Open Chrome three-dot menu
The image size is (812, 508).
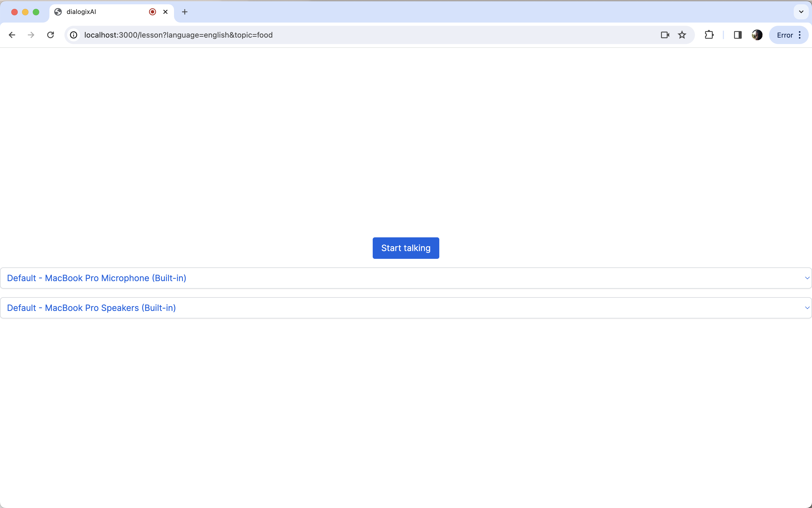(x=800, y=35)
